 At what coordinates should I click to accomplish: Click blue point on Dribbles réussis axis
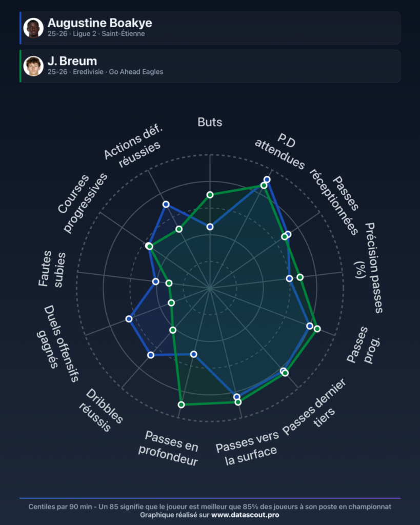point(151,355)
